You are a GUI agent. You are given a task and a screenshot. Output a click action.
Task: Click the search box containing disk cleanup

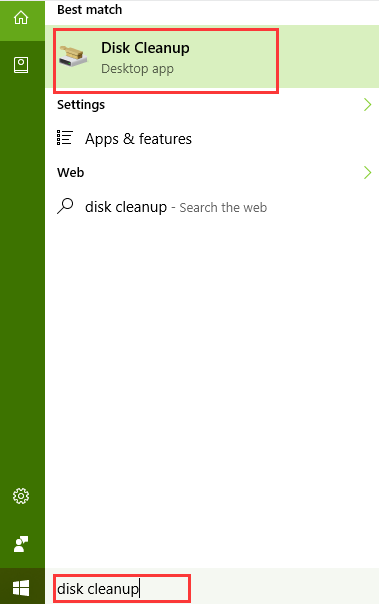(x=122, y=589)
